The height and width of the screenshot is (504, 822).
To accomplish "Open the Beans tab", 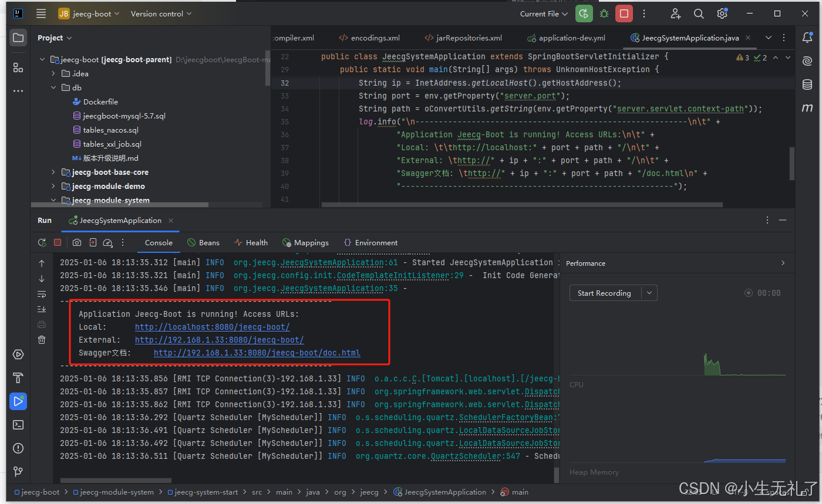I will 203,242.
